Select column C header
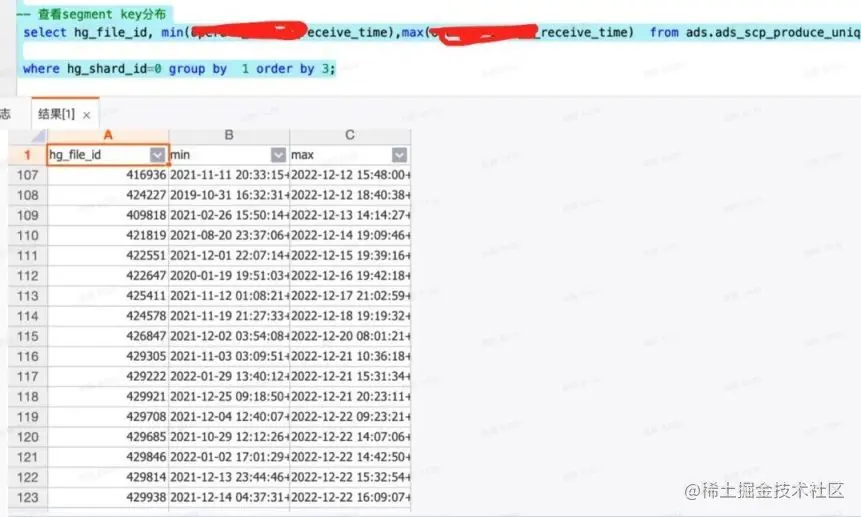This screenshot has width=861, height=517. (x=350, y=135)
